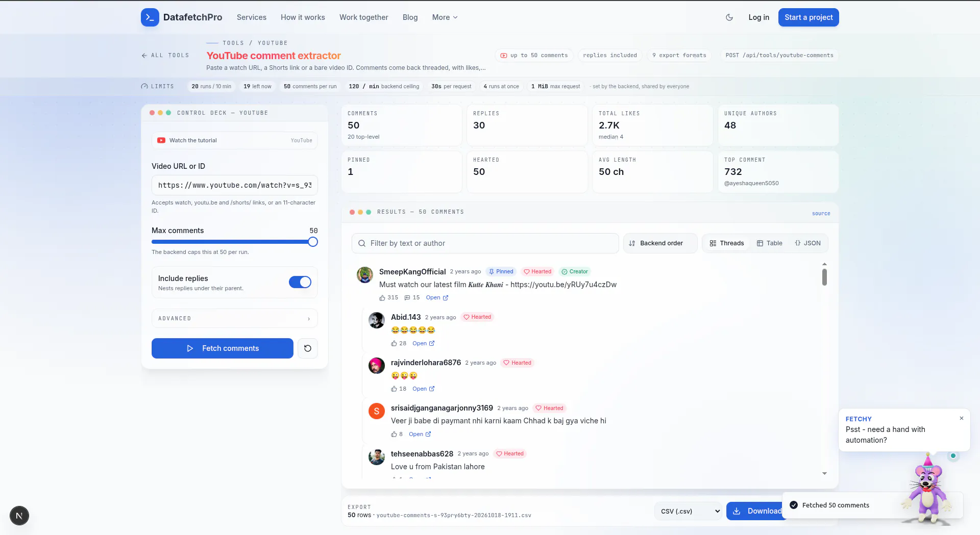
Task: Click the Pinned badge on SmeepKangOfficial
Action: click(x=501, y=272)
